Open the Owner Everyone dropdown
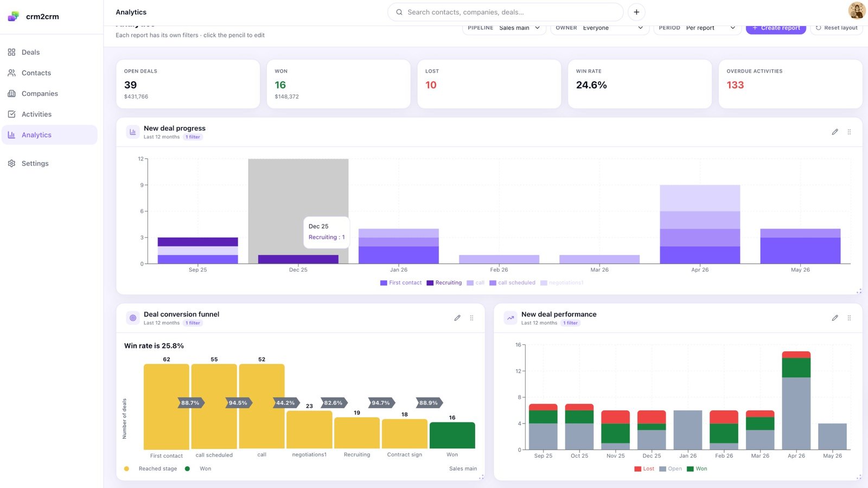 599,28
